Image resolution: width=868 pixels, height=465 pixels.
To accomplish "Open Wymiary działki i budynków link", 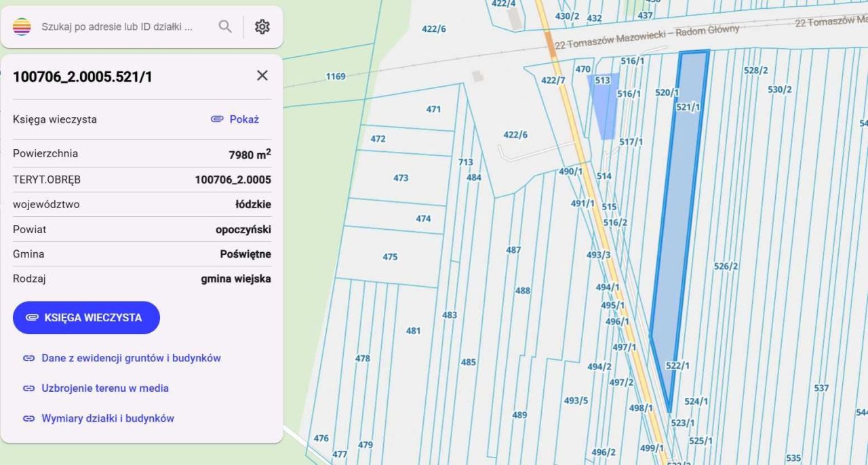I will (x=108, y=418).
